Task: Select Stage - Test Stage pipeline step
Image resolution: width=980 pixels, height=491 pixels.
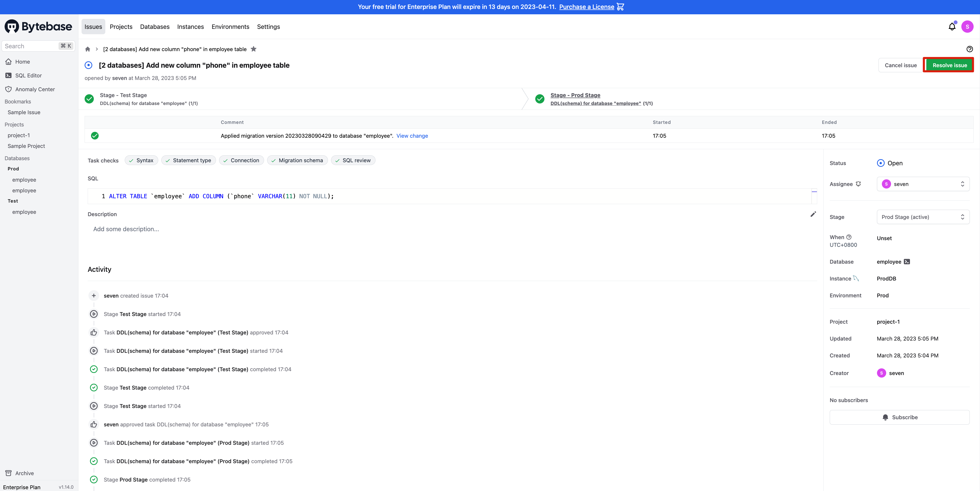Action: pos(123,96)
